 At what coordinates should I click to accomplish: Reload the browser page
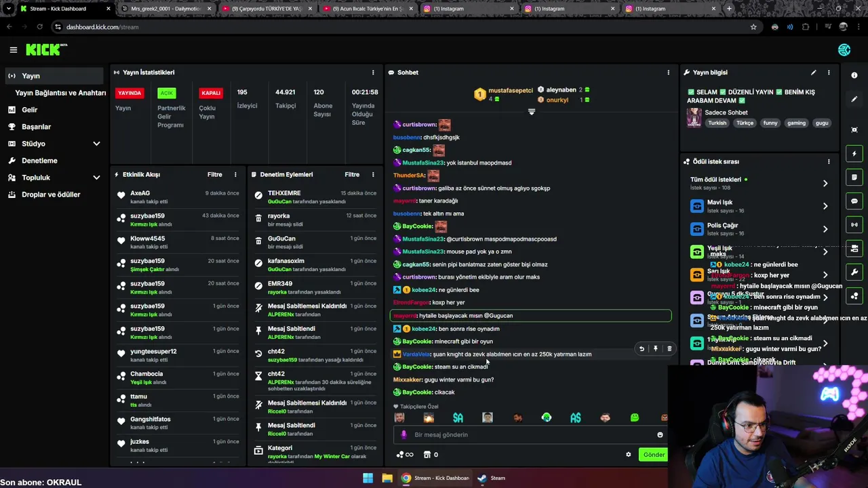[x=39, y=27]
